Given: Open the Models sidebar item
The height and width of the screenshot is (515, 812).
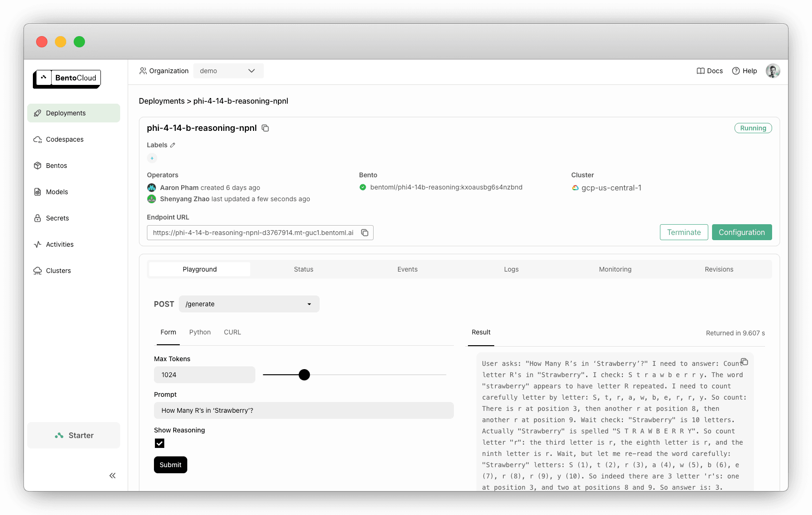Looking at the screenshot, I should point(74,192).
